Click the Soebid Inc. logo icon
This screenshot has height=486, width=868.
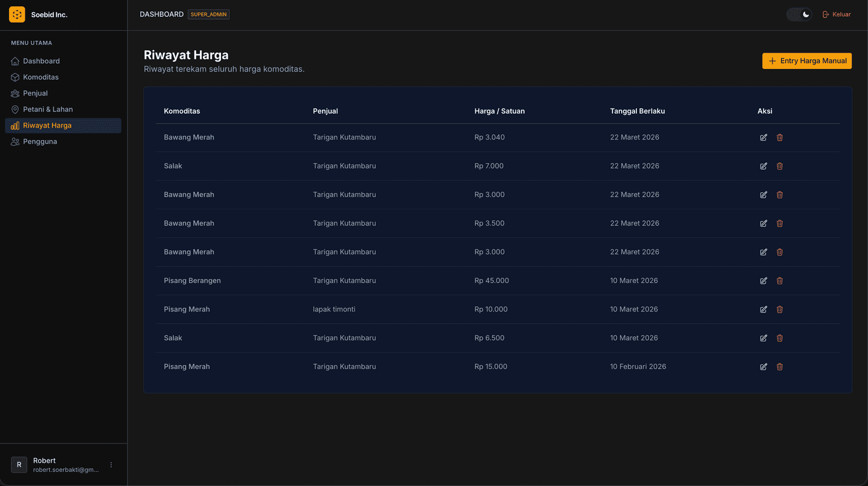click(17, 15)
